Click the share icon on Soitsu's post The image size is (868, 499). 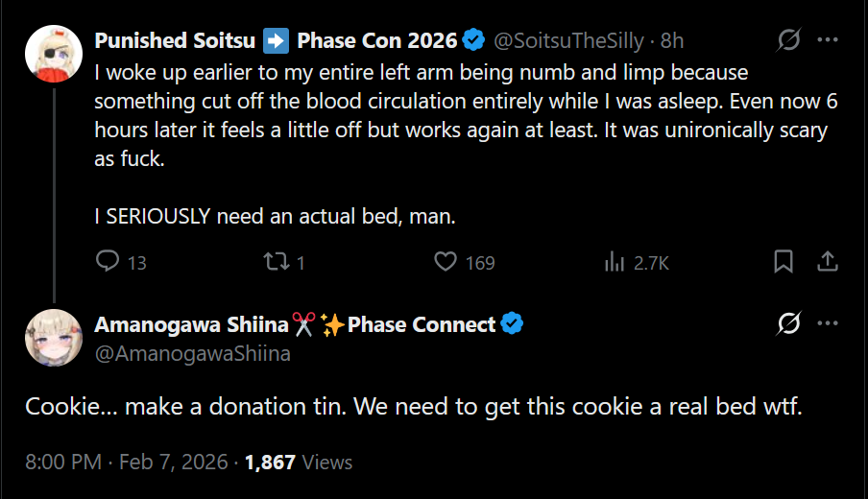[828, 261]
